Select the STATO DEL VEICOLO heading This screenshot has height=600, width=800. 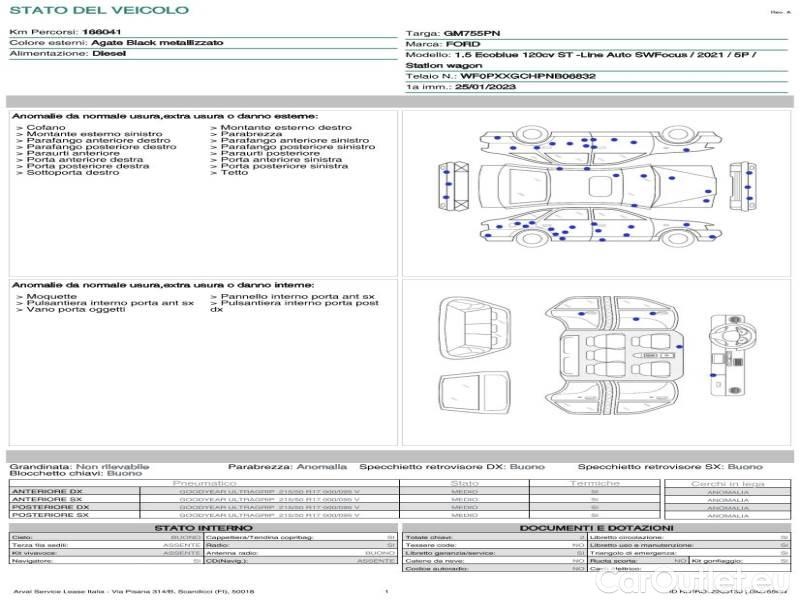pos(99,10)
